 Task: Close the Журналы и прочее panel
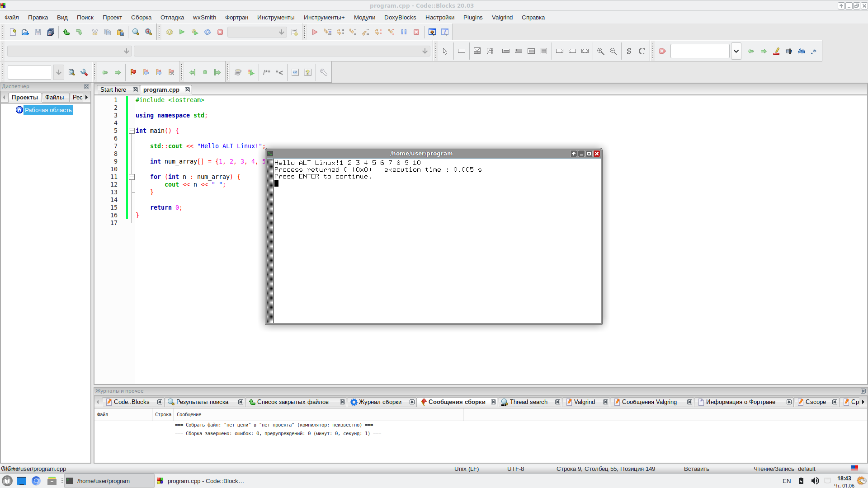863,391
